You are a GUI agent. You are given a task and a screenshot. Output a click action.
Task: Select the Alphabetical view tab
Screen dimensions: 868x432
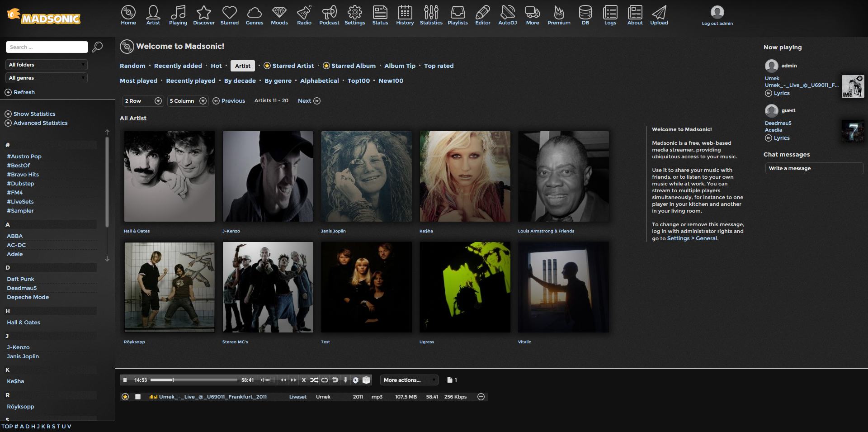(x=319, y=81)
